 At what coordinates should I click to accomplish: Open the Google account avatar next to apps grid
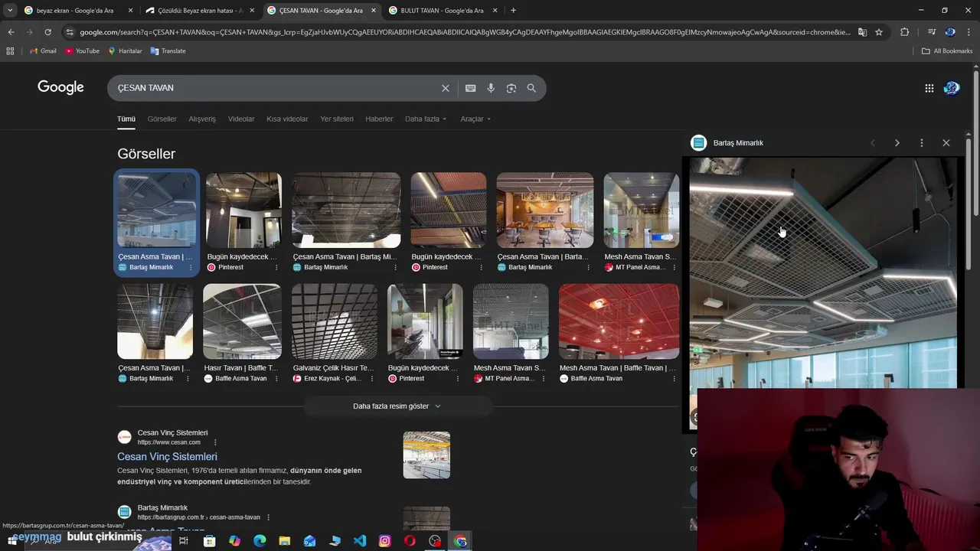[x=952, y=88]
